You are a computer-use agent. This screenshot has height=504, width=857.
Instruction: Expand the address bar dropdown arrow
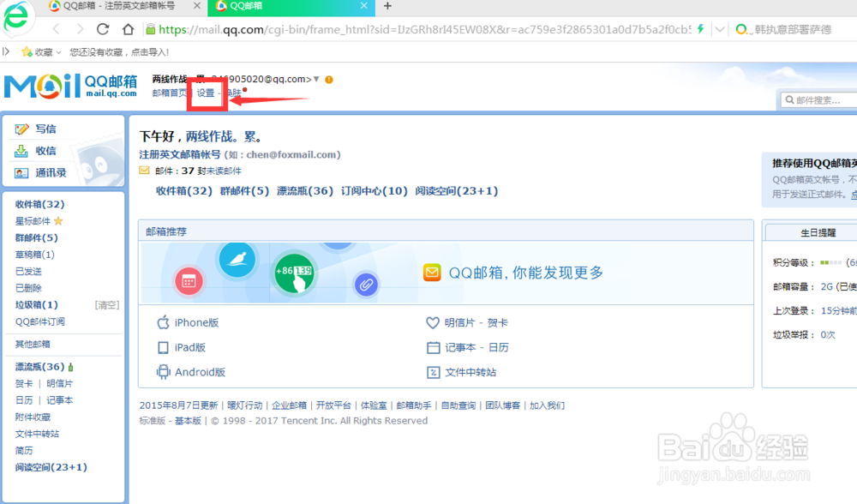(x=720, y=29)
